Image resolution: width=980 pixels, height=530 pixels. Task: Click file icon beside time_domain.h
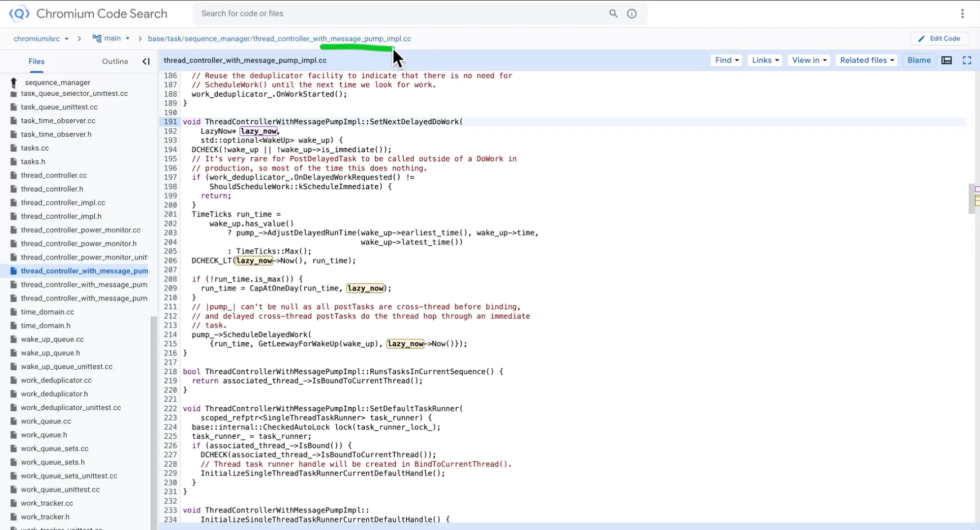point(13,326)
